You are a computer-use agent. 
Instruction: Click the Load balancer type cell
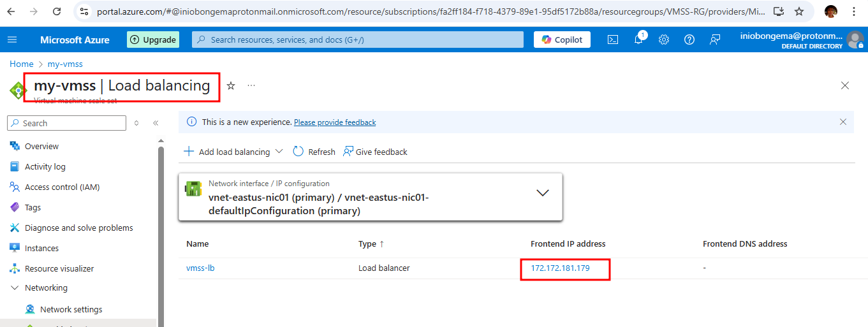pyautogui.click(x=384, y=268)
